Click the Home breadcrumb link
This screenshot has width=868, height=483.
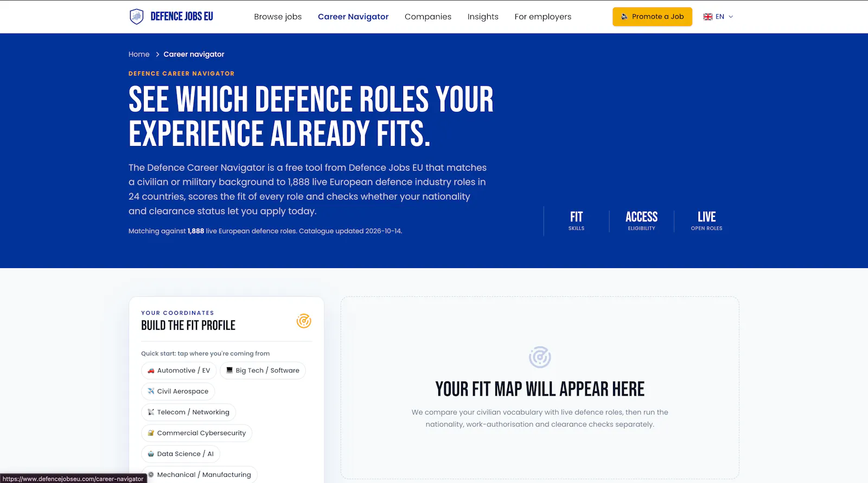tap(139, 54)
